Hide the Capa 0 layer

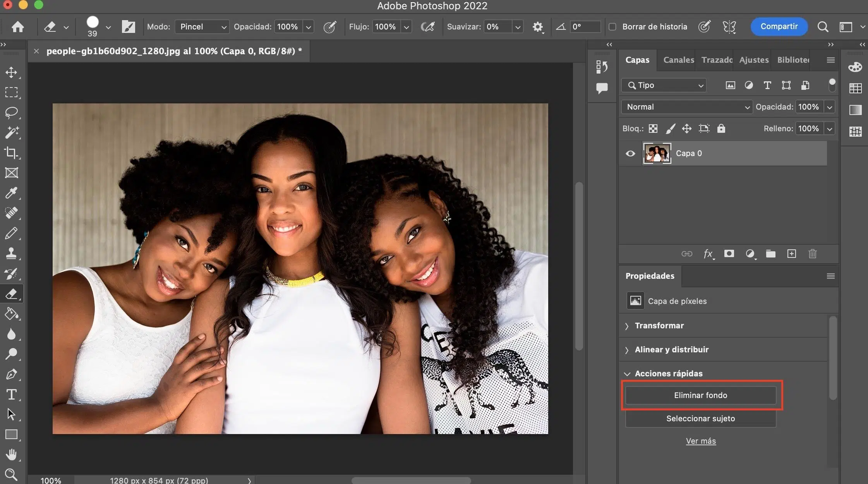click(x=630, y=153)
